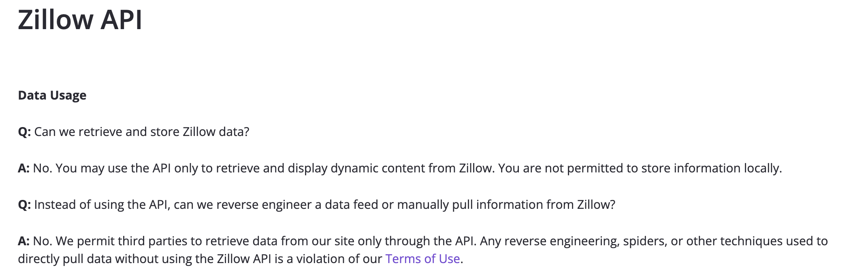Click the question about reverse engineering a data feed
This screenshot has width=868, height=274.
click(x=317, y=205)
